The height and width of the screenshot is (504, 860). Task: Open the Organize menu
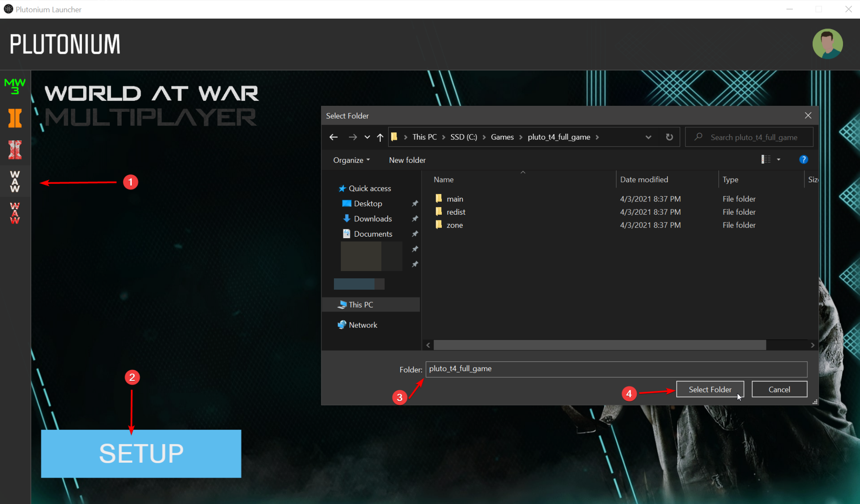tap(351, 160)
